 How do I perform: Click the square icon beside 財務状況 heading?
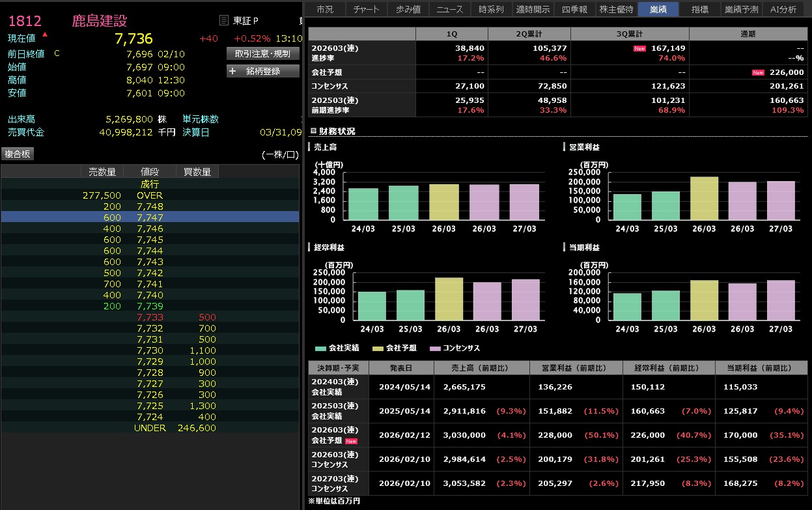[x=313, y=131]
